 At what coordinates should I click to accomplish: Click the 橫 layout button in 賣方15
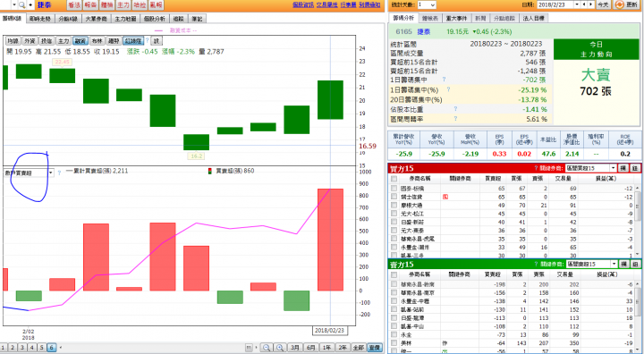tap(623, 264)
